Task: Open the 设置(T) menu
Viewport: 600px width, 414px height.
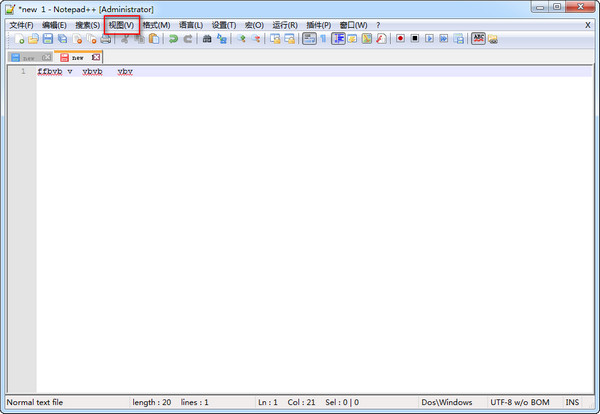Action: tap(224, 25)
